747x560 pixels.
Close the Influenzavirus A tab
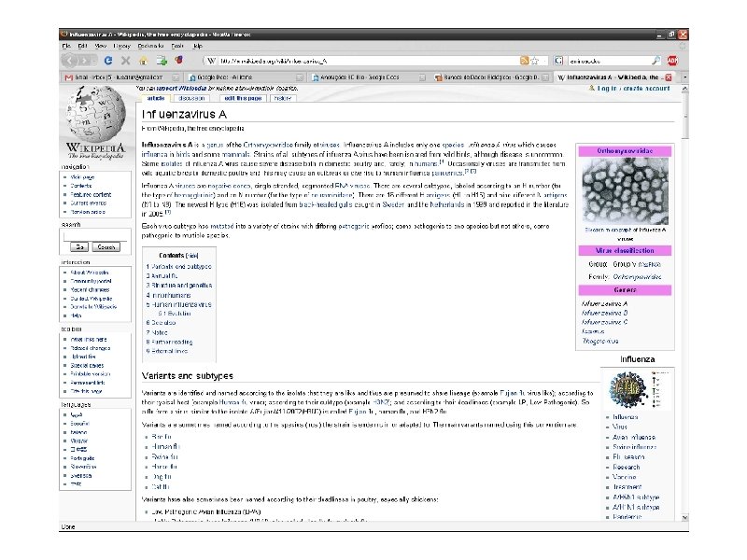[x=669, y=77]
